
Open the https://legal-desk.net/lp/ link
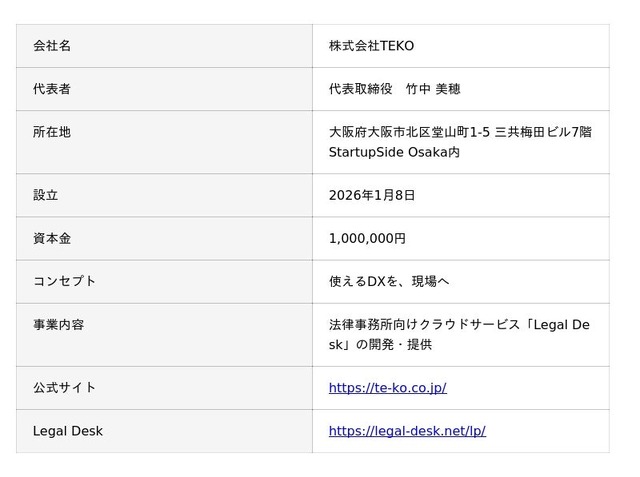click(407, 431)
